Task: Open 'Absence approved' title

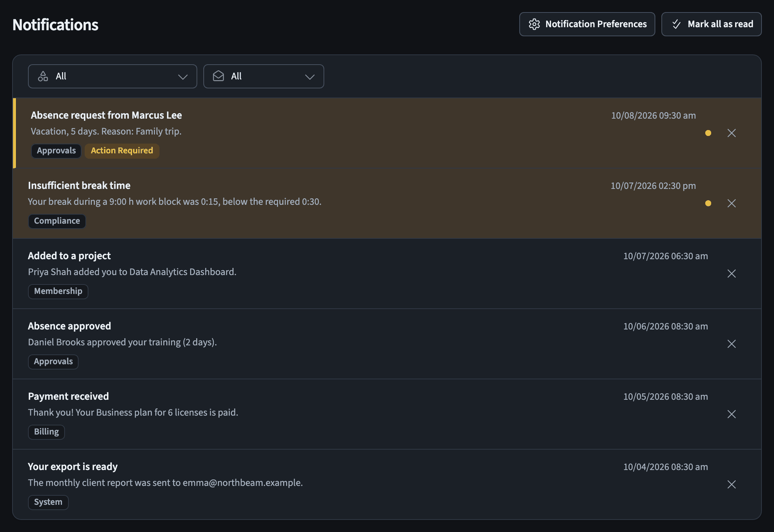Action: 70,326
